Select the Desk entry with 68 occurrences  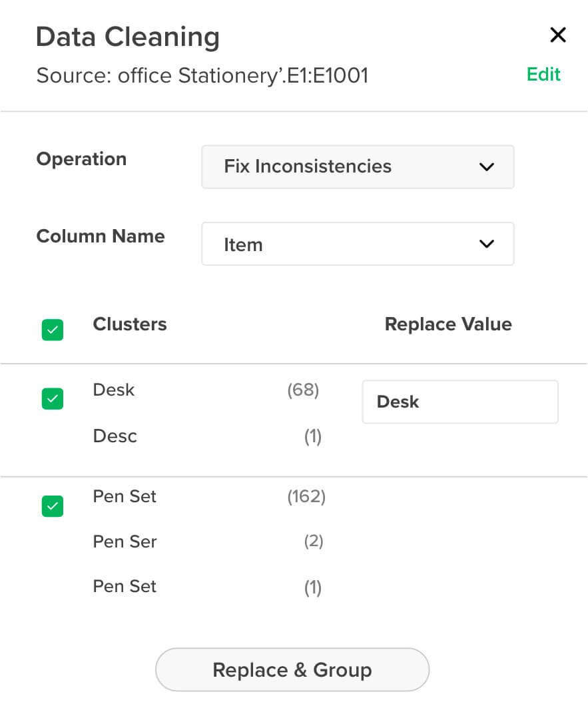click(x=114, y=390)
